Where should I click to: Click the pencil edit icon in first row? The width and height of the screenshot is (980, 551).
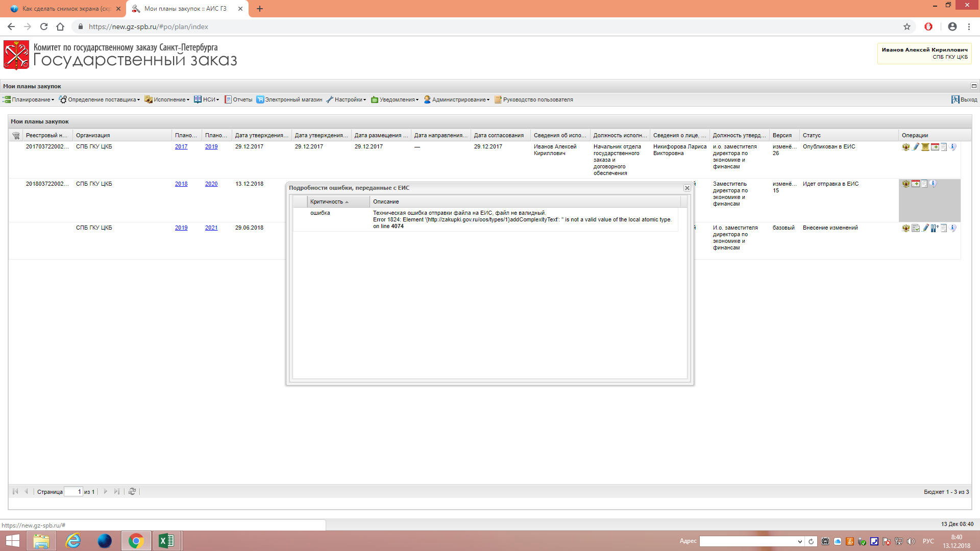pos(916,147)
